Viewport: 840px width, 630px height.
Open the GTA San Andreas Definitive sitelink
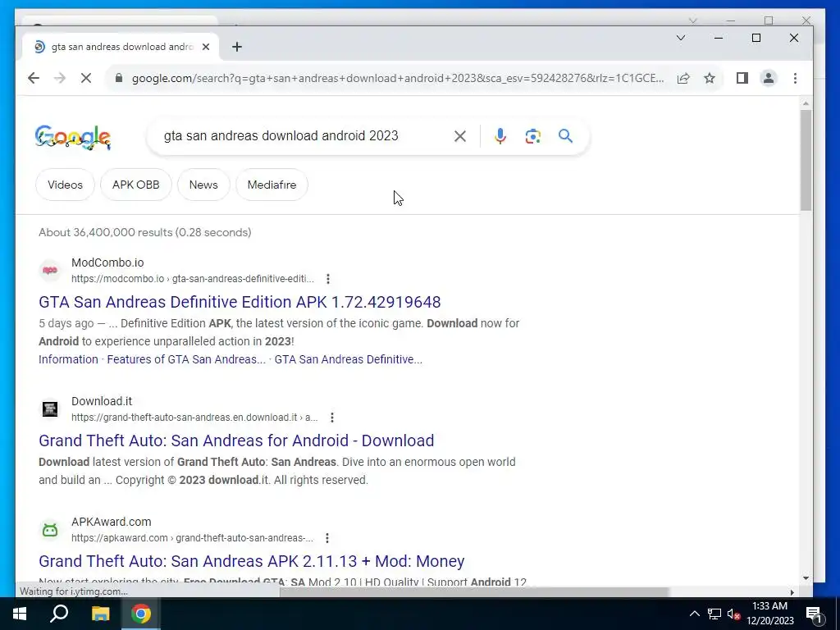point(348,359)
